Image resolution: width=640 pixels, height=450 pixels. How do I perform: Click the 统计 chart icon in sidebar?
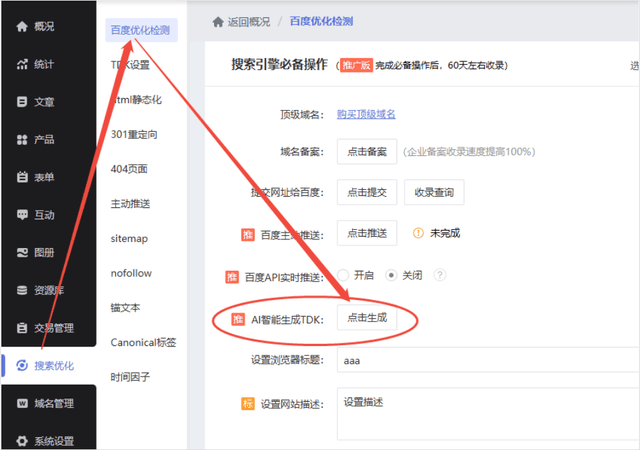pyautogui.click(x=22, y=64)
